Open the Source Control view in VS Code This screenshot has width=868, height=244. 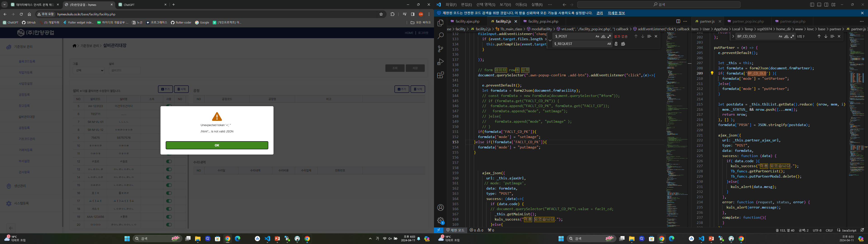point(440,49)
